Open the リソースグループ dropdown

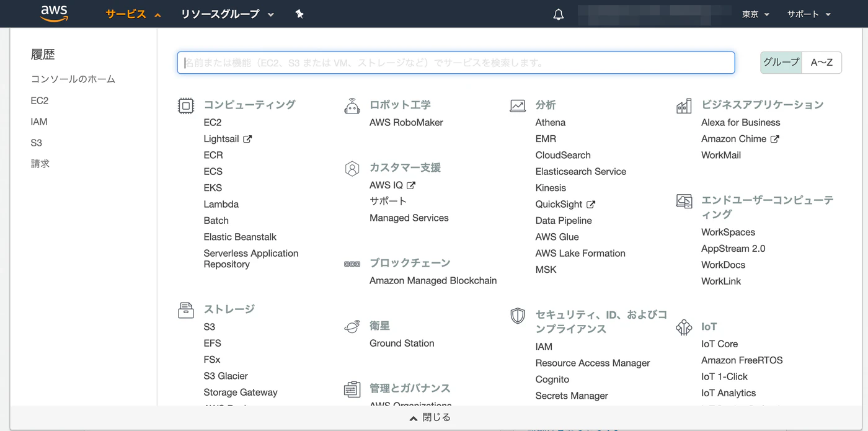pyautogui.click(x=228, y=14)
